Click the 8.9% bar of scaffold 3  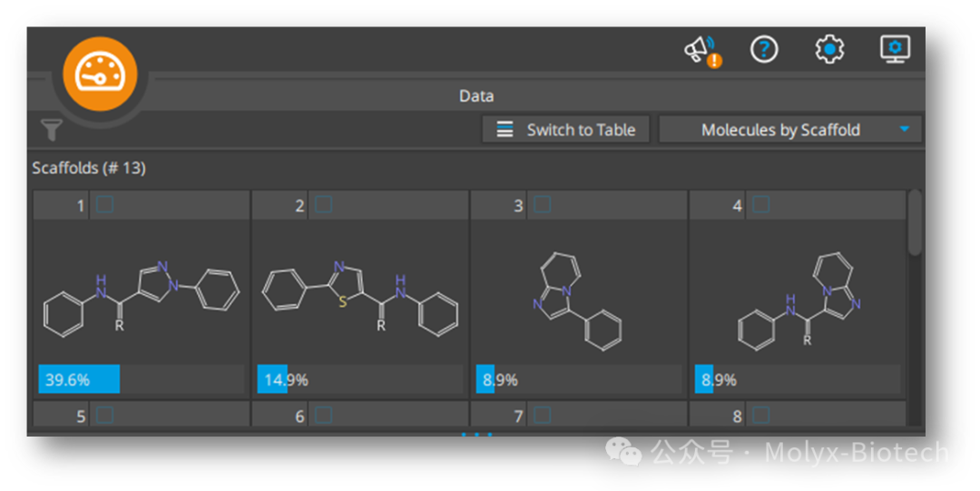pyautogui.click(x=579, y=379)
